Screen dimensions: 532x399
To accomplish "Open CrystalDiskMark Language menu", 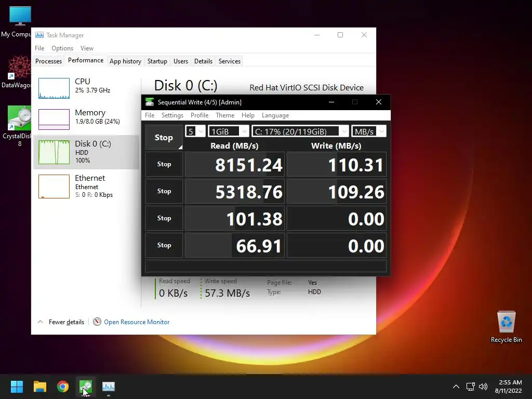I will pyautogui.click(x=275, y=115).
